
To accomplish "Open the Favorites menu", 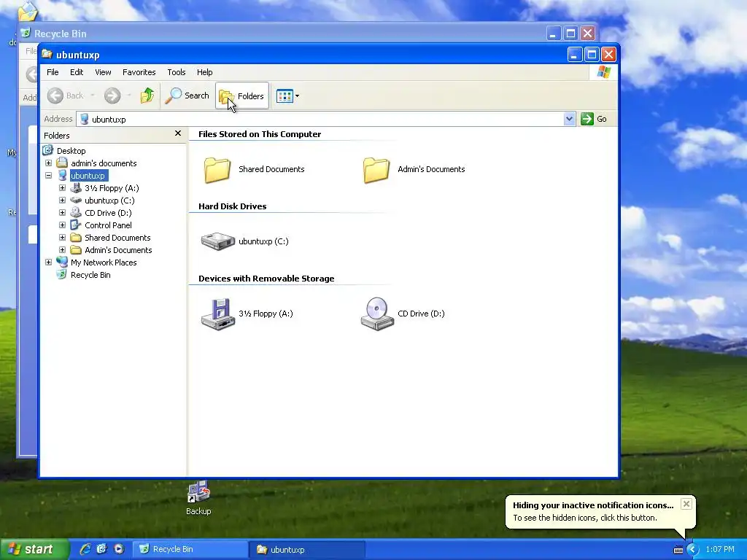I will (139, 72).
